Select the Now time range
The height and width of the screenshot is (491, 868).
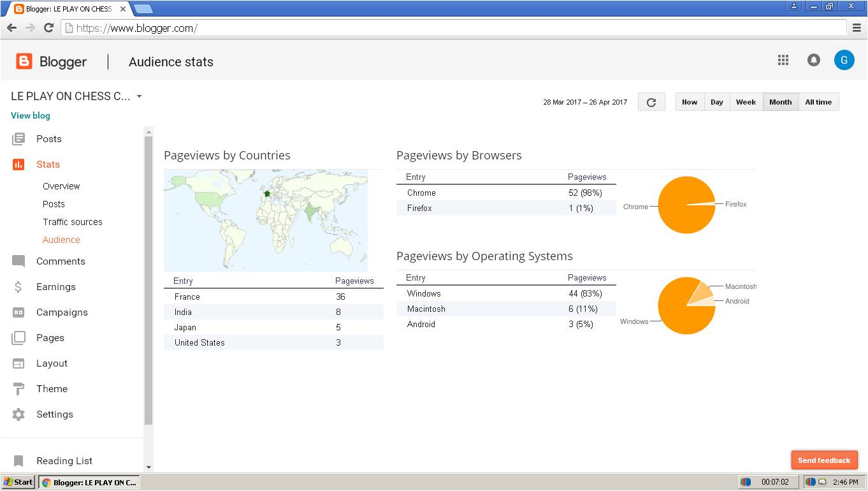click(690, 102)
